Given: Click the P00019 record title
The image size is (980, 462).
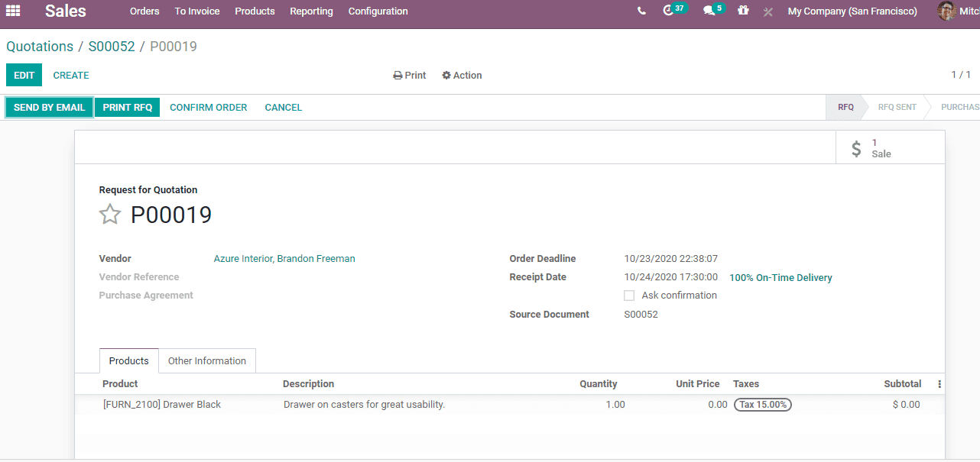Looking at the screenshot, I should 171,215.
